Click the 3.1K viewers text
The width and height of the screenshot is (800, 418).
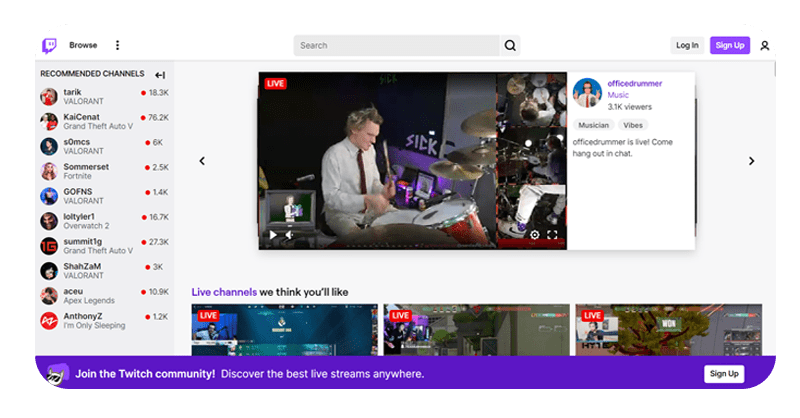630,107
